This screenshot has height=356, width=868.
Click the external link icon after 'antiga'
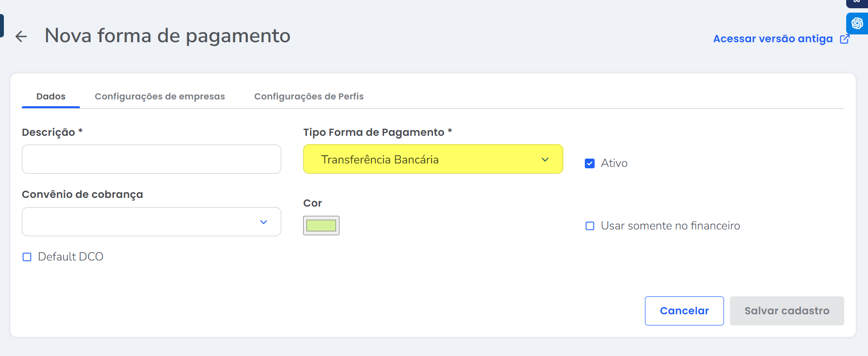tap(845, 39)
